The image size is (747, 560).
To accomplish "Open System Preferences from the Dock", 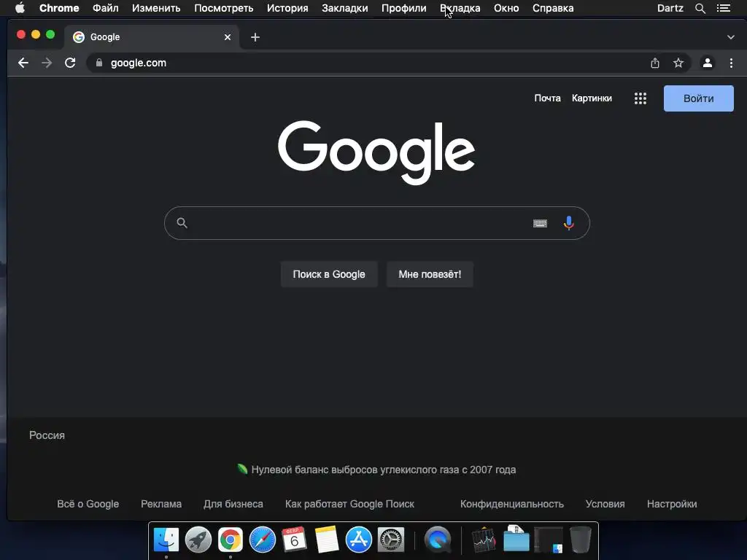I will click(x=391, y=540).
